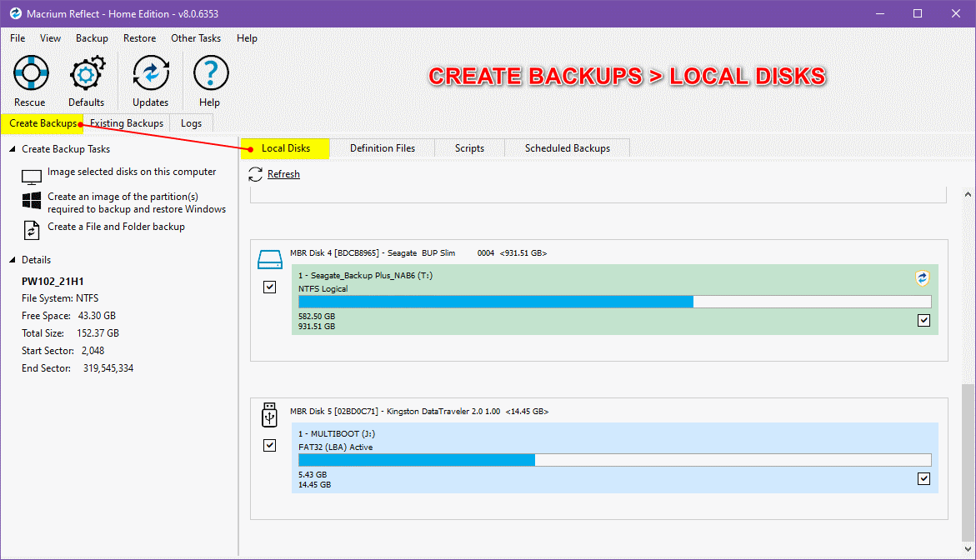
Task: Select the MULTIBOOT (J:) partition label
Action: [337, 433]
